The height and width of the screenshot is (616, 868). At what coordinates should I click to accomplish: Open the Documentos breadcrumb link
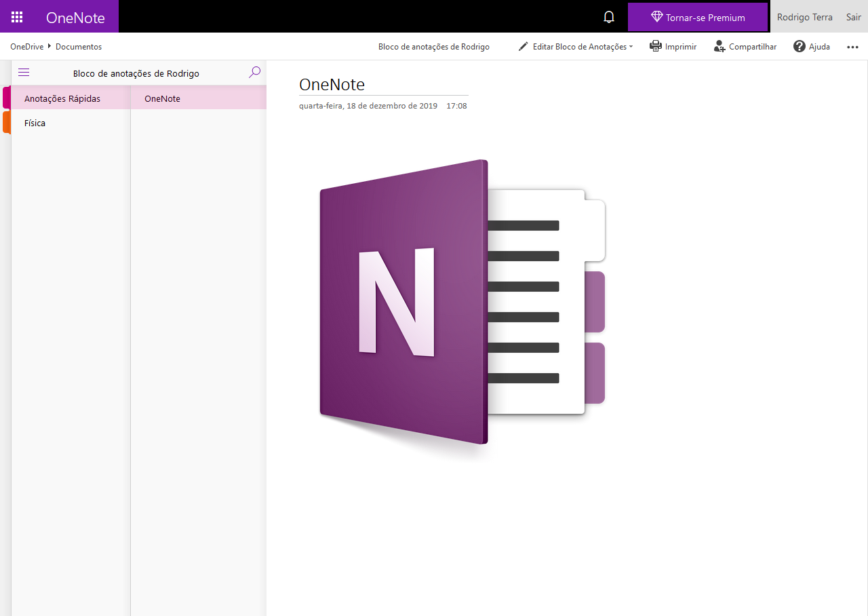[x=79, y=47]
